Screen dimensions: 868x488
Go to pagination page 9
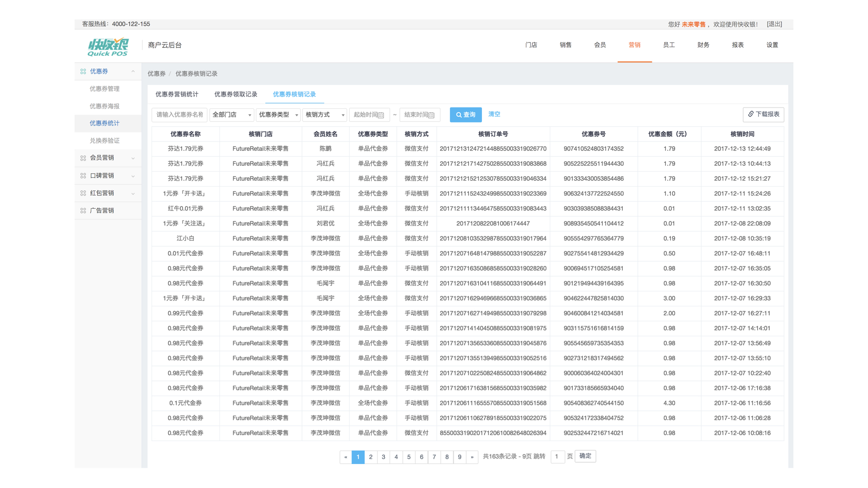point(459,457)
